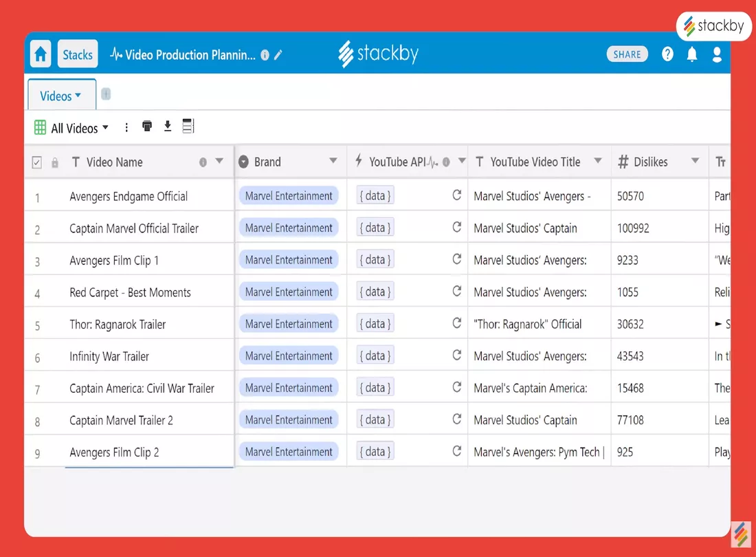Expand the Video Name column dropdown arrow
The width and height of the screenshot is (756, 557).
[219, 161]
